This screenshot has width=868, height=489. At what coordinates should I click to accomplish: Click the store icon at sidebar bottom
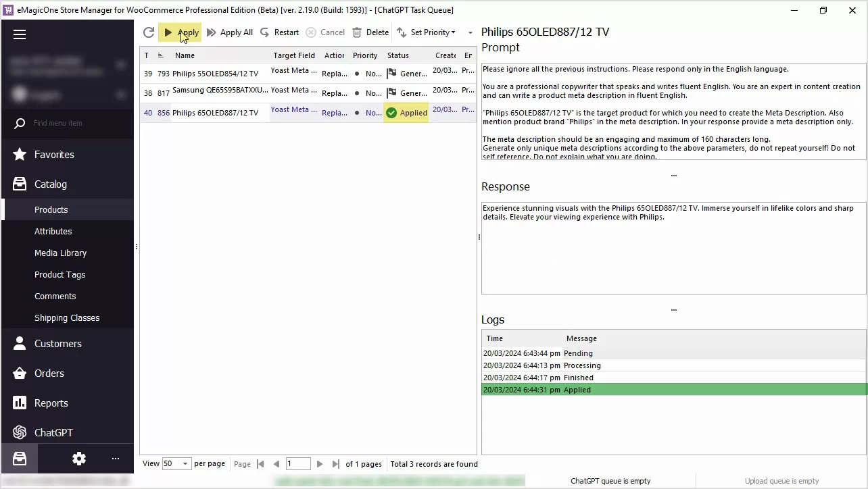point(20,459)
